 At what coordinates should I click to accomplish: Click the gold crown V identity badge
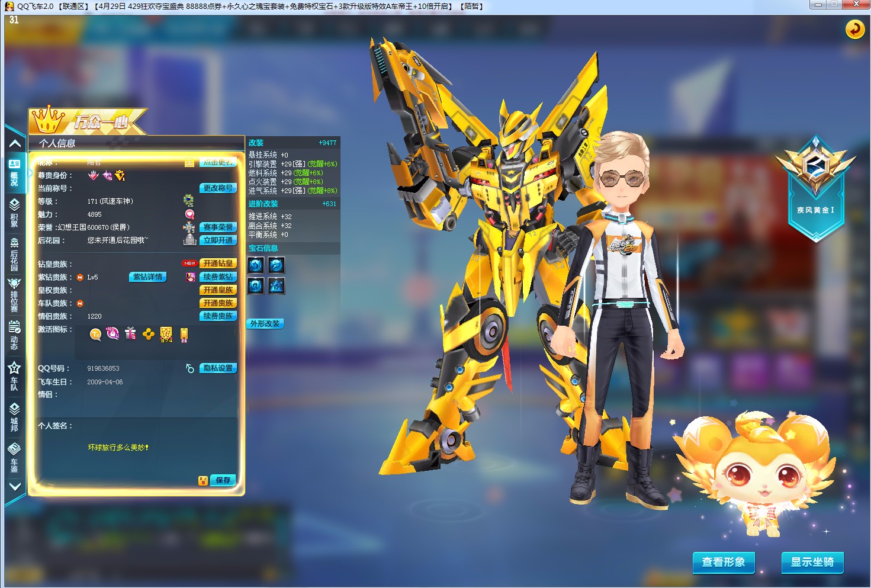tap(120, 175)
